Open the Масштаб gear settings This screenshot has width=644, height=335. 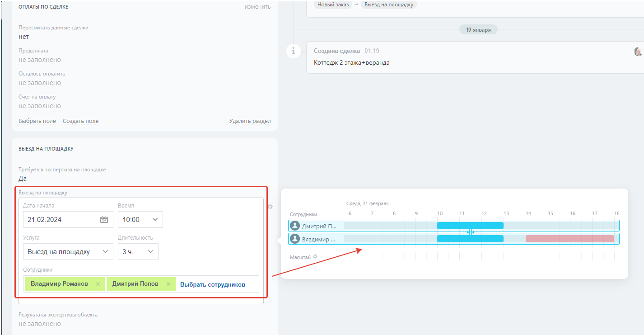[x=315, y=257]
